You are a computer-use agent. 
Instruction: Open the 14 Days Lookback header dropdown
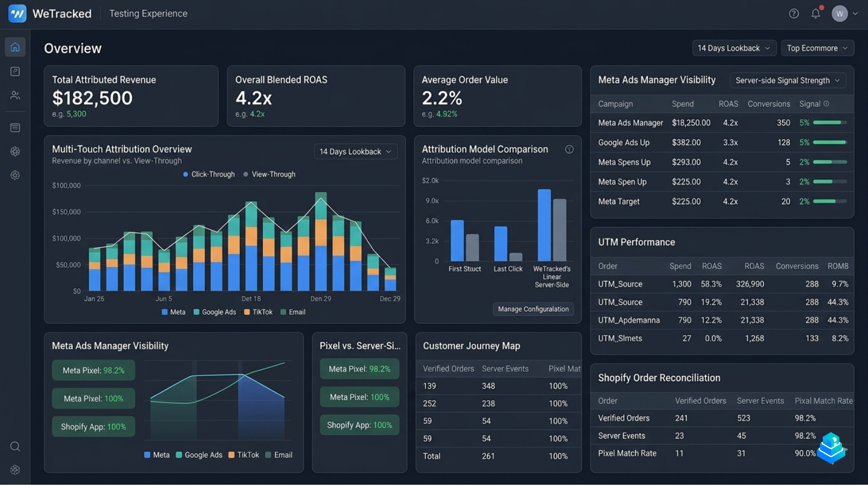click(x=734, y=48)
